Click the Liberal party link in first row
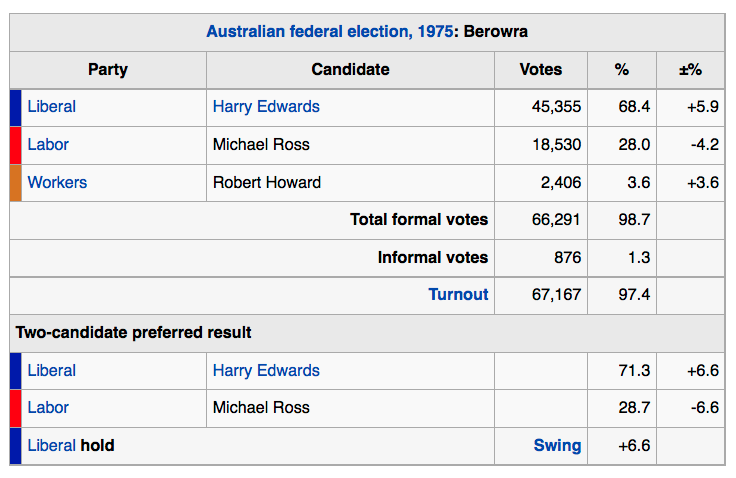The image size is (736, 478). (51, 107)
